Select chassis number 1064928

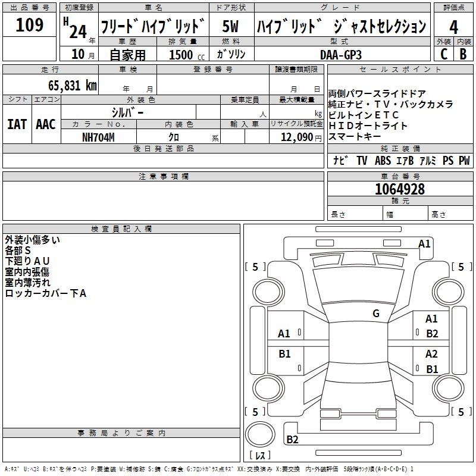400,189
